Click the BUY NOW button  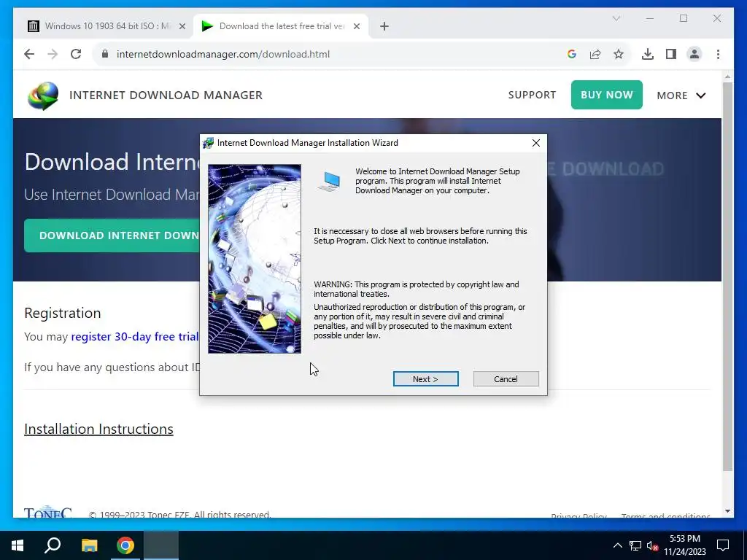pyautogui.click(x=606, y=95)
